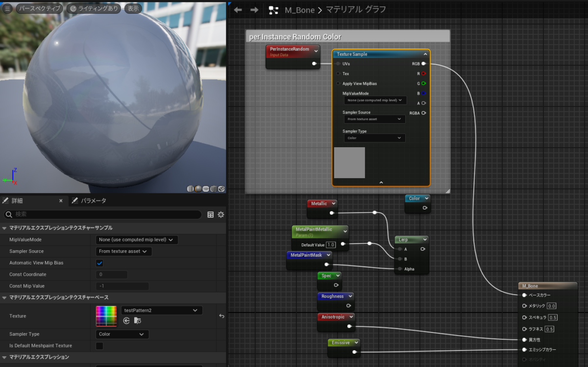Click the graph icon beside M_Bone breadcrumb

(273, 10)
